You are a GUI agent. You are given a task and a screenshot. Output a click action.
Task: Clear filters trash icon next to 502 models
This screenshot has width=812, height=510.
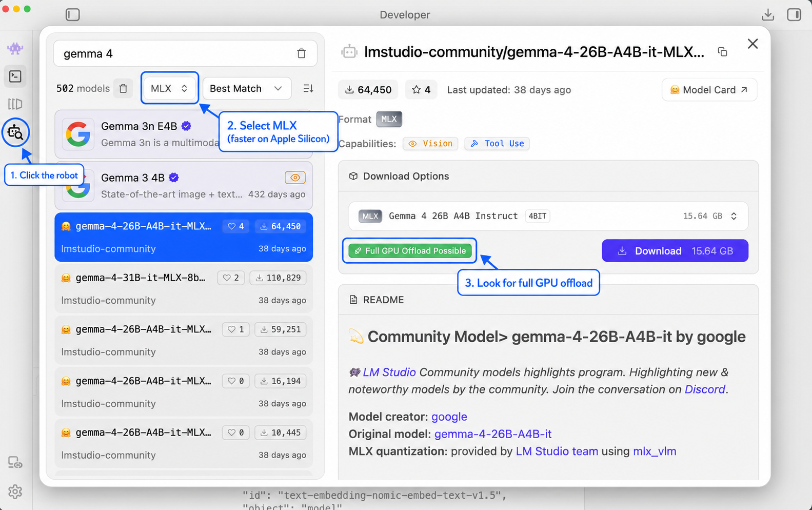123,89
